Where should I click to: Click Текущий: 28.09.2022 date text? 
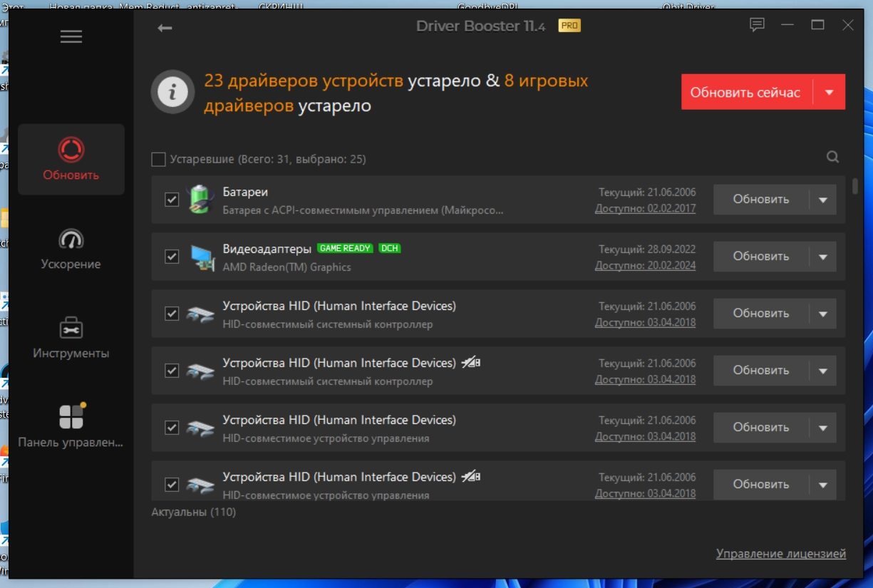647,249
